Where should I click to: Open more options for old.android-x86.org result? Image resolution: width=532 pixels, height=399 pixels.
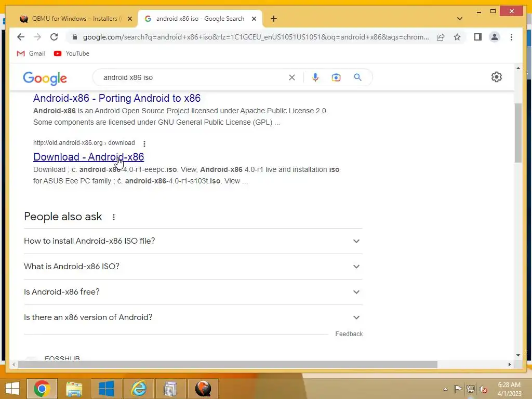pos(144,143)
